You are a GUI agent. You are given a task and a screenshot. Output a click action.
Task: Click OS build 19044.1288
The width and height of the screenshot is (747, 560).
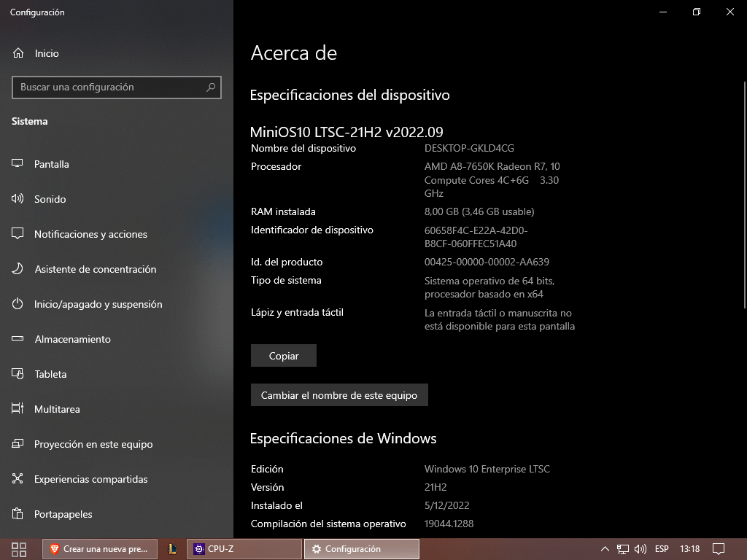449,524
